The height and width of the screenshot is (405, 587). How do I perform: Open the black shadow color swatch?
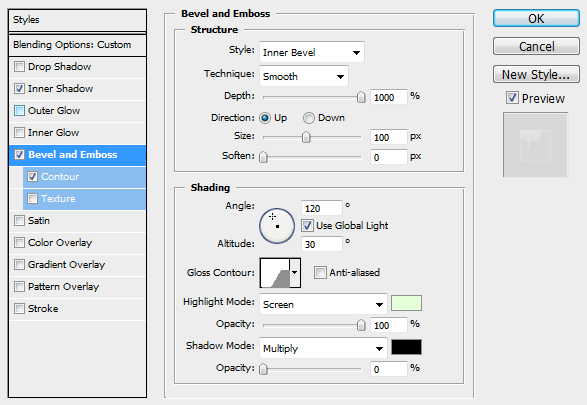tap(406, 347)
